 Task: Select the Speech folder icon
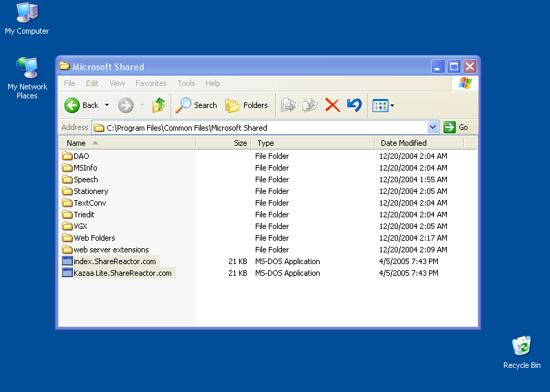point(67,179)
